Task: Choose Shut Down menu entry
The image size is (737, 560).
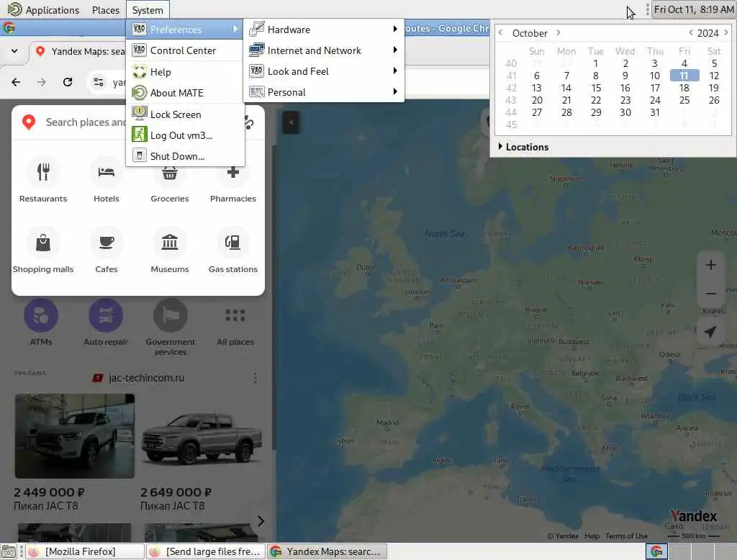Action: click(185, 156)
